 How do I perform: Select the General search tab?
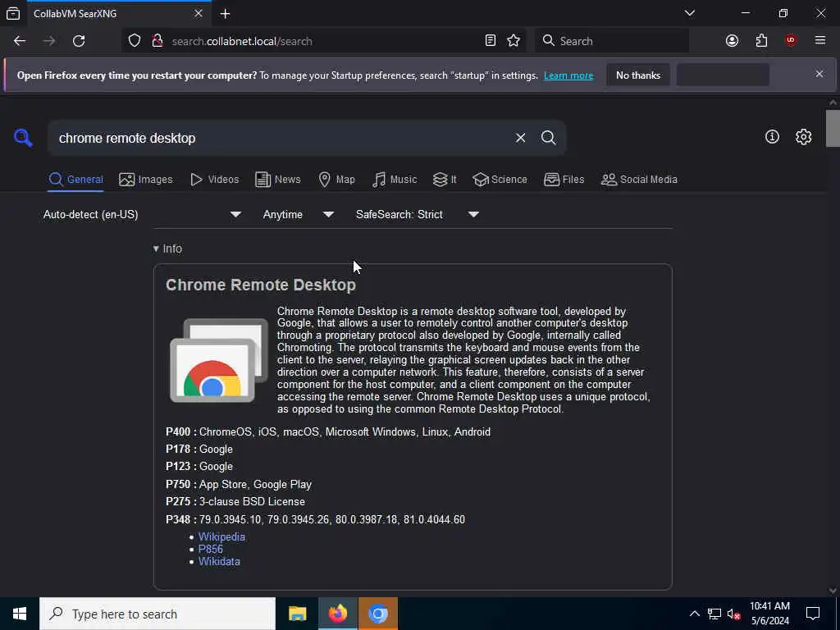point(76,180)
